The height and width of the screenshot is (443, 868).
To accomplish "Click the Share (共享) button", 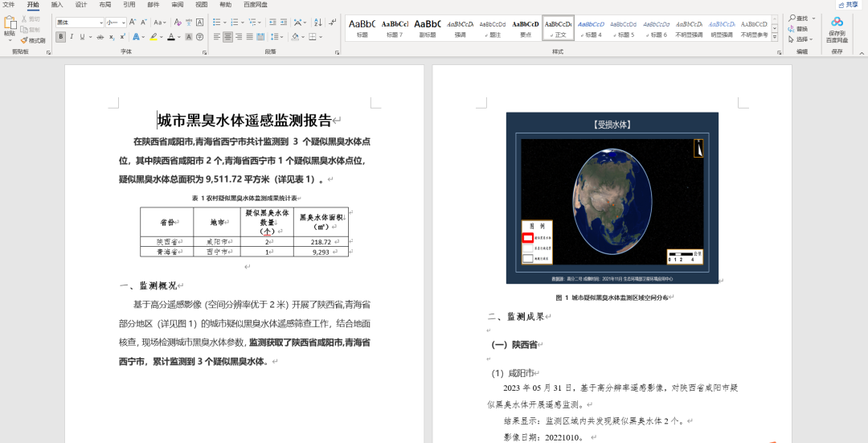I will point(850,5).
